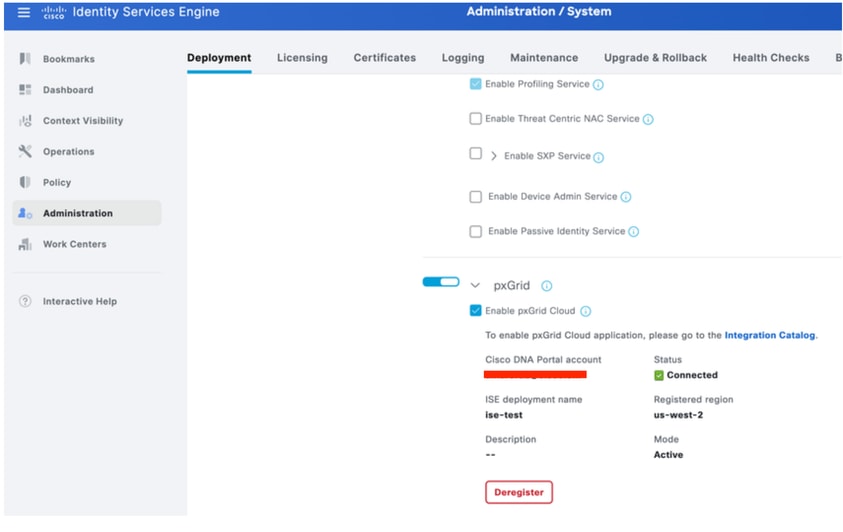Expand the Enable SXP Service chevron

(x=494, y=156)
